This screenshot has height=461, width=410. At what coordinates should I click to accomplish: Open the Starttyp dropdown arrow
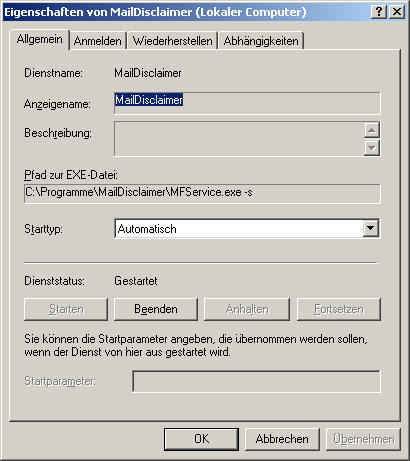click(371, 228)
